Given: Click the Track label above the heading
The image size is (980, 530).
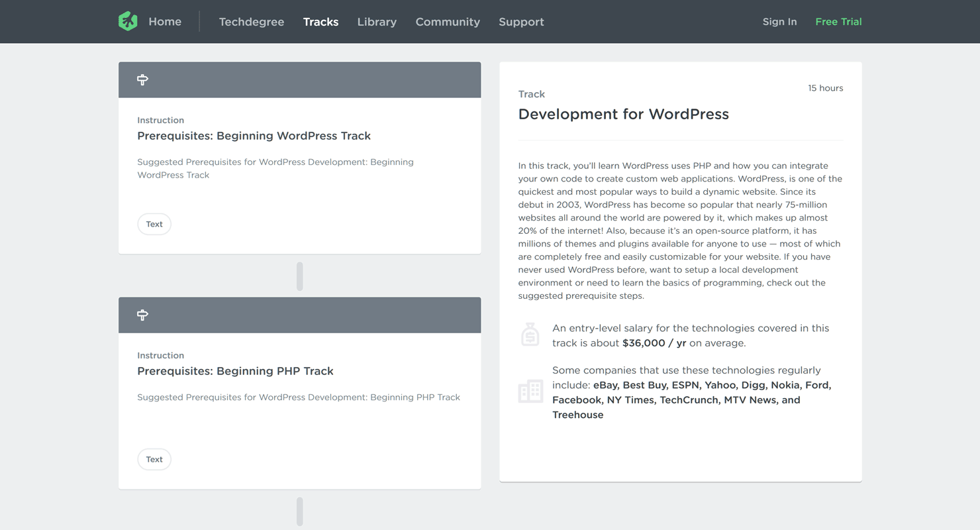Looking at the screenshot, I should [x=532, y=94].
